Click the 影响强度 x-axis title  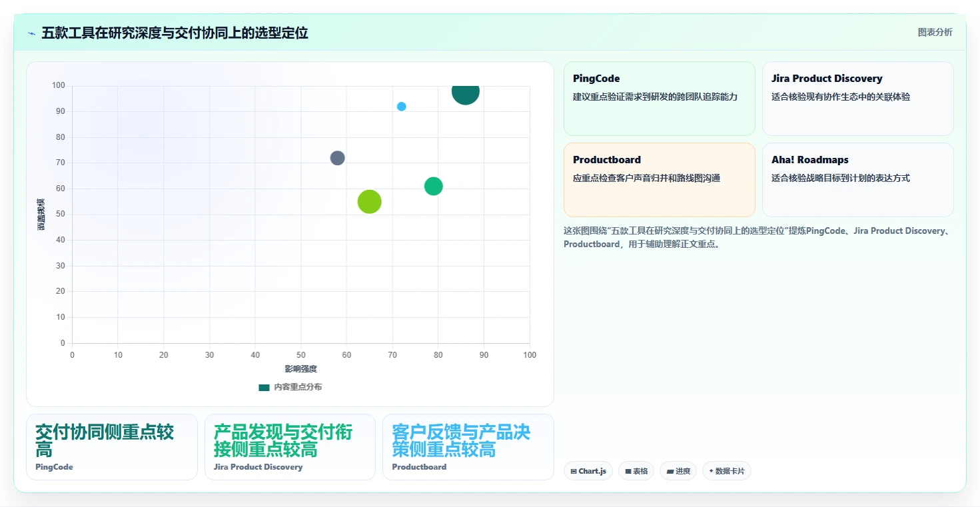tap(301, 369)
